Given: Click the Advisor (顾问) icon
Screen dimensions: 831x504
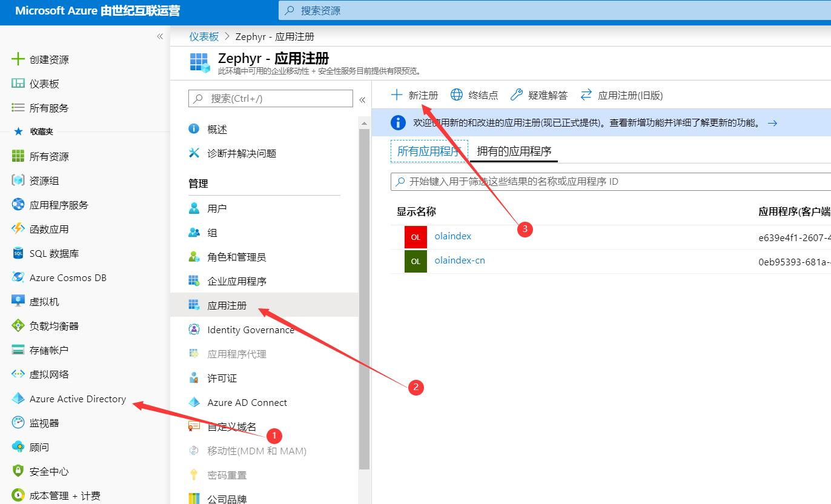Looking at the screenshot, I should coord(18,447).
